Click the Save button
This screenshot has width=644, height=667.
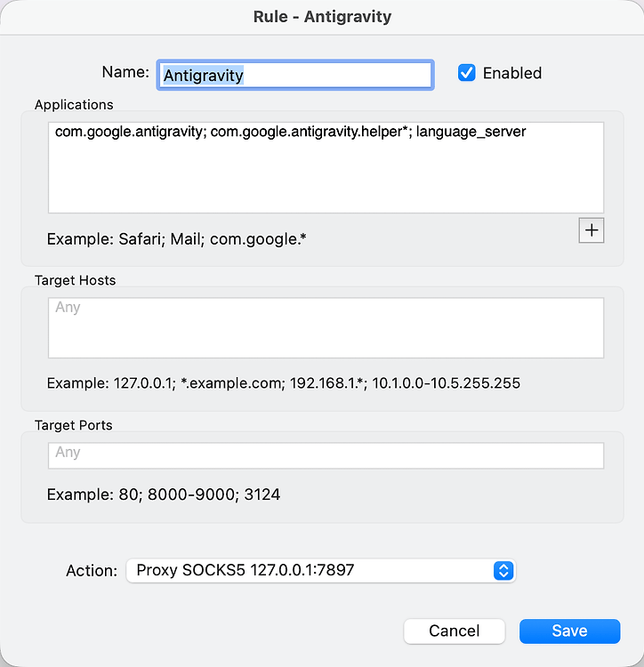coord(569,631)
